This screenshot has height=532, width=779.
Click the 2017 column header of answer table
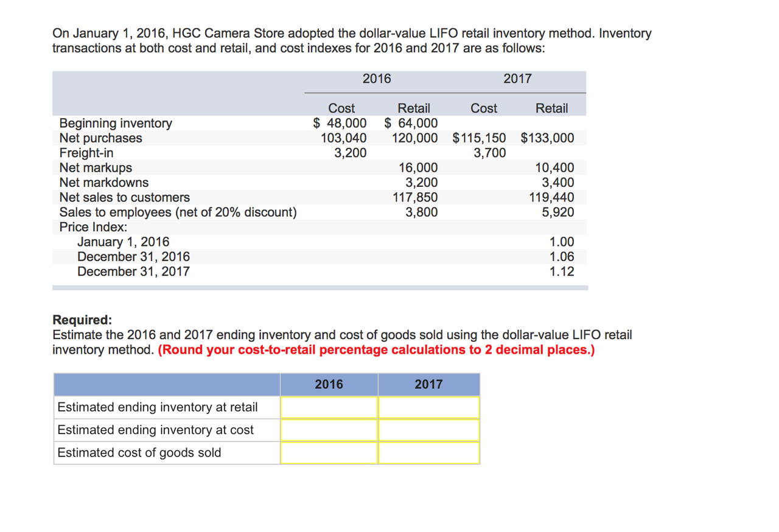pos(429,384)
